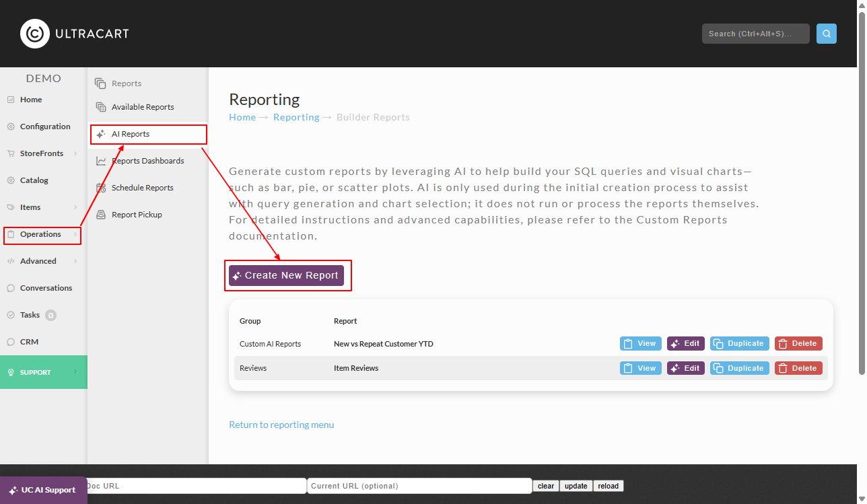Click the update button
The height and width of the screenshot is (504, 867).
576,486
